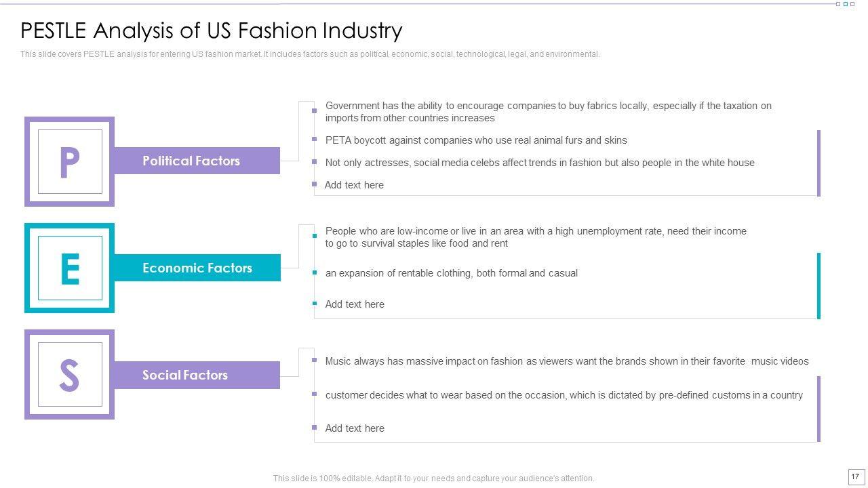Click 'Add text here' under Economic Factors
Image resolution: width=868 pixels, height=488 pixels.
[355, 304]
